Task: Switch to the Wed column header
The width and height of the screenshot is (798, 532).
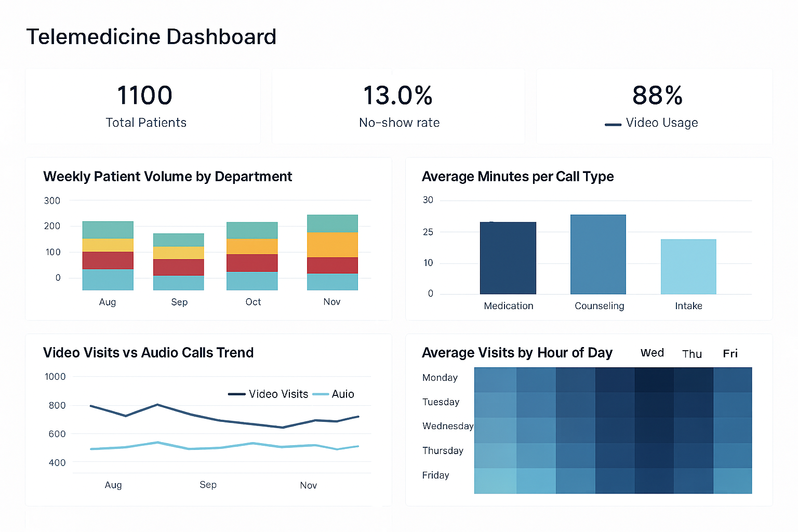Action: [x=652, y=353]
